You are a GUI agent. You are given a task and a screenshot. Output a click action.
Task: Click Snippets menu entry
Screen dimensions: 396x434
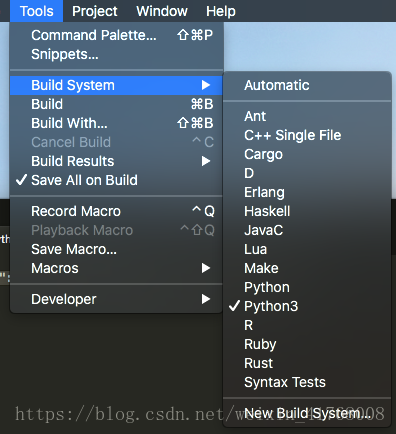click(x=116, y=54)
